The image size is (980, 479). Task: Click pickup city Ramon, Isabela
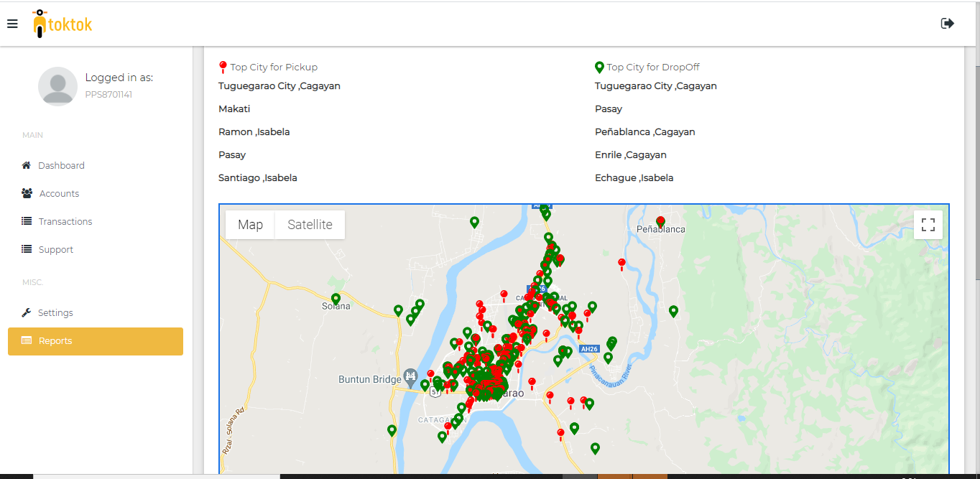(x=254, y=132)
